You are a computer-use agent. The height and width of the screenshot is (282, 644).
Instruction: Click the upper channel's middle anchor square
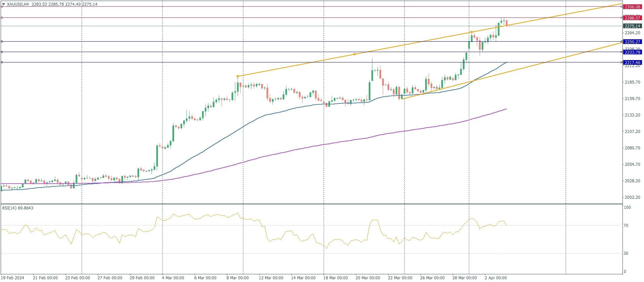coord(355,54)
